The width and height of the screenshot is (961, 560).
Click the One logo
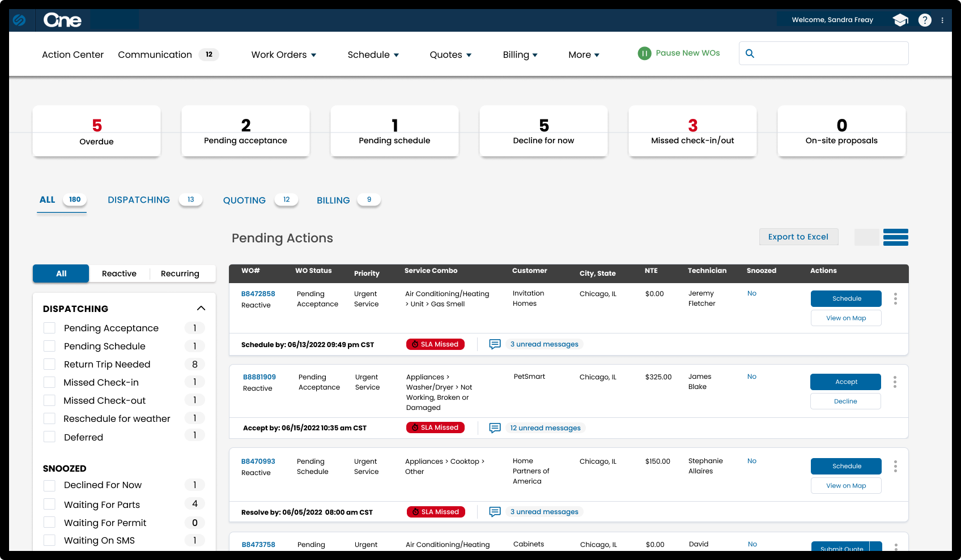[62, 20]
